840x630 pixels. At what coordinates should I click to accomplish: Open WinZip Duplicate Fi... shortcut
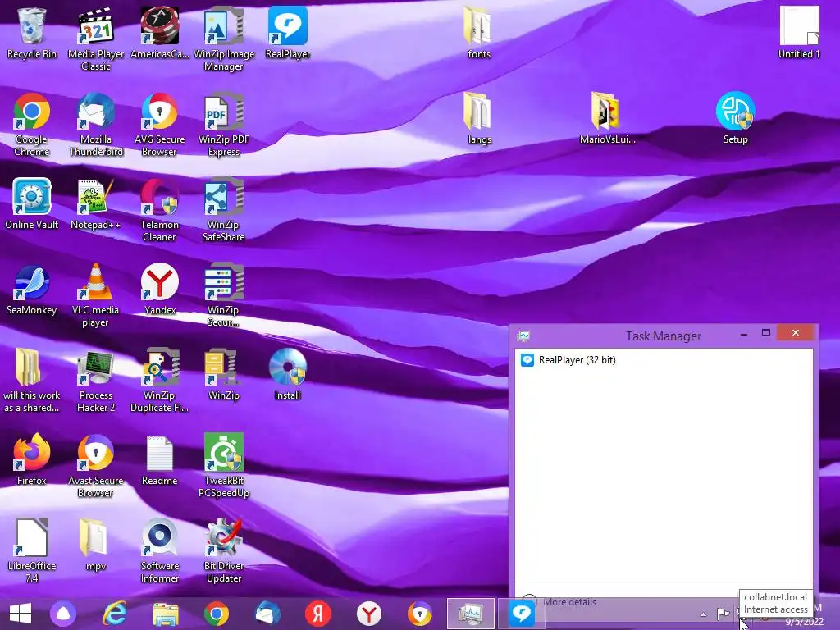point(160,381)
